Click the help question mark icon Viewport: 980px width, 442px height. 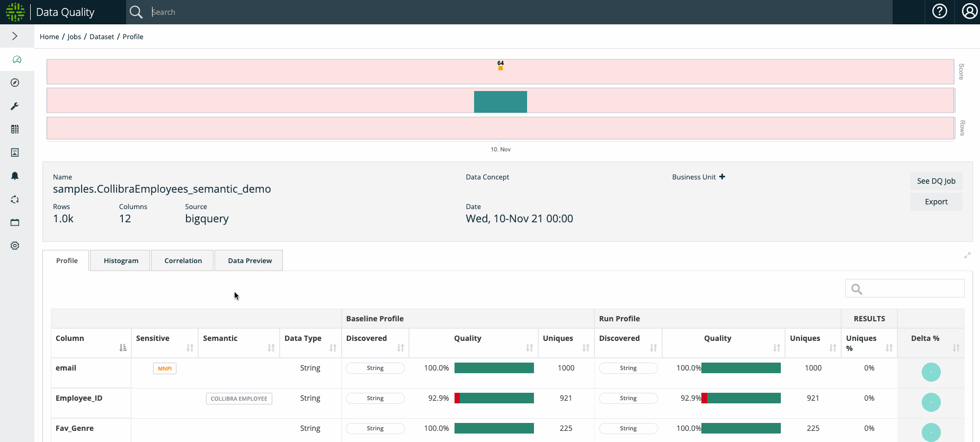pyautogui.click(x=939, y=11)
